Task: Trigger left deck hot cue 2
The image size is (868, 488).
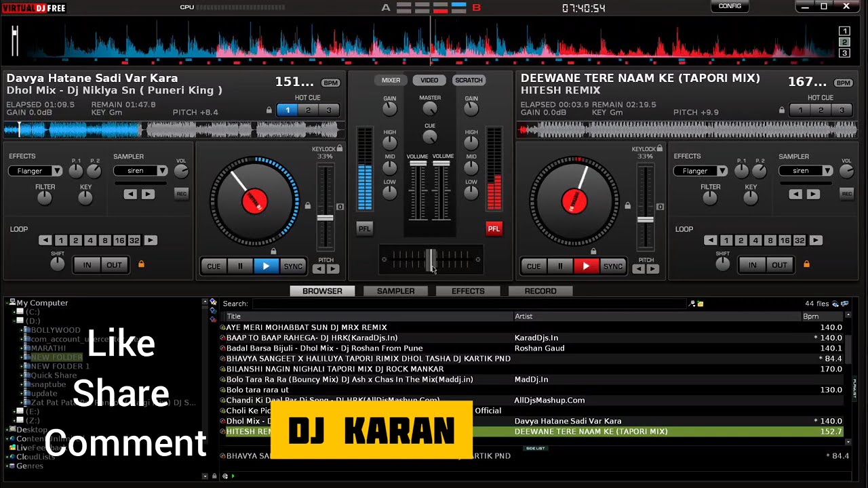Action: click(x=308, y=110)
